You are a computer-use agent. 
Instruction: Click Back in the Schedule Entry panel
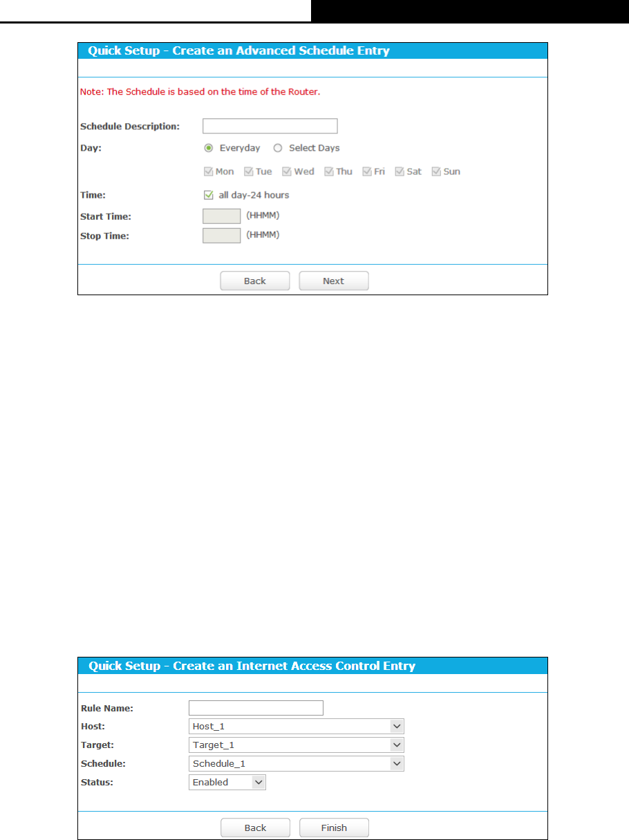pyautogui.click(x=255, y=281)
